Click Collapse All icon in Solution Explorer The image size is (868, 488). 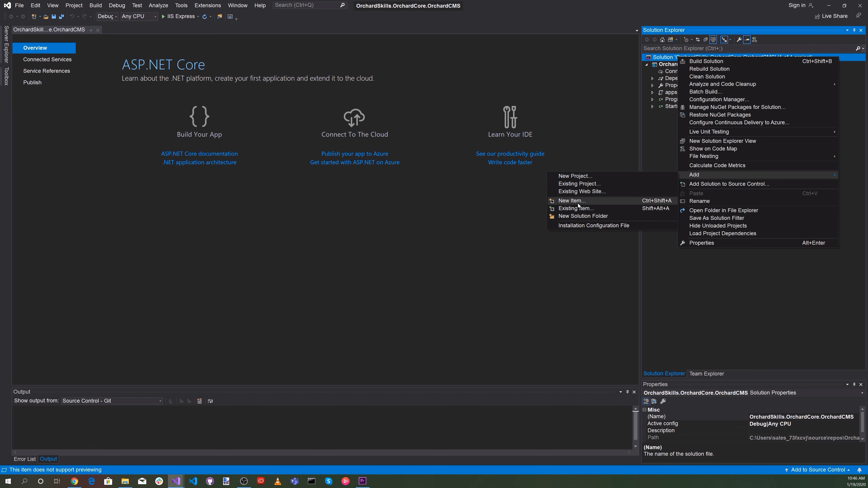(705, 40)
